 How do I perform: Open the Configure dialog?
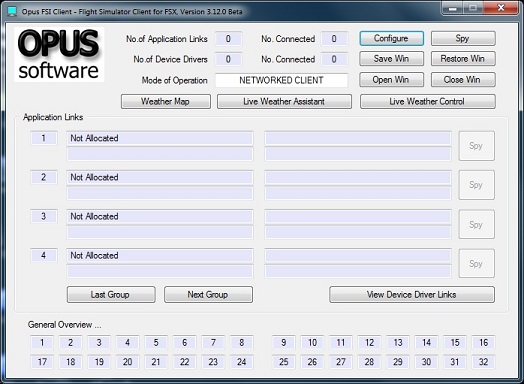[x=391, y=38]
